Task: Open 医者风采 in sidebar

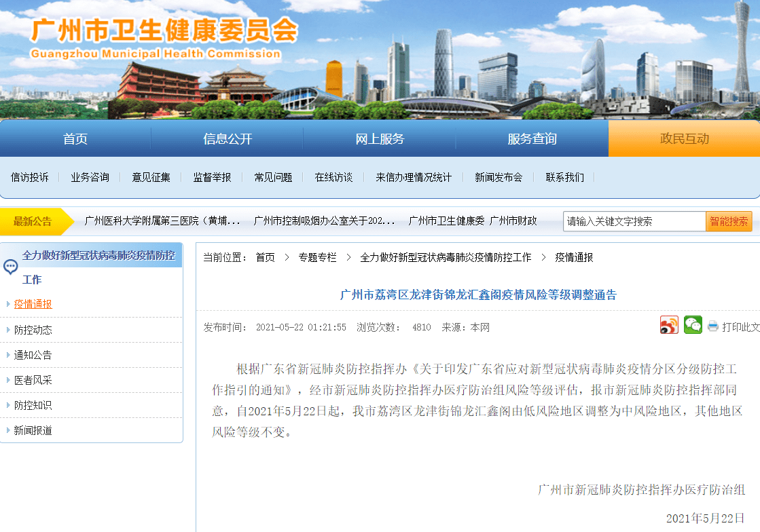Action: [x=33, y=381]
